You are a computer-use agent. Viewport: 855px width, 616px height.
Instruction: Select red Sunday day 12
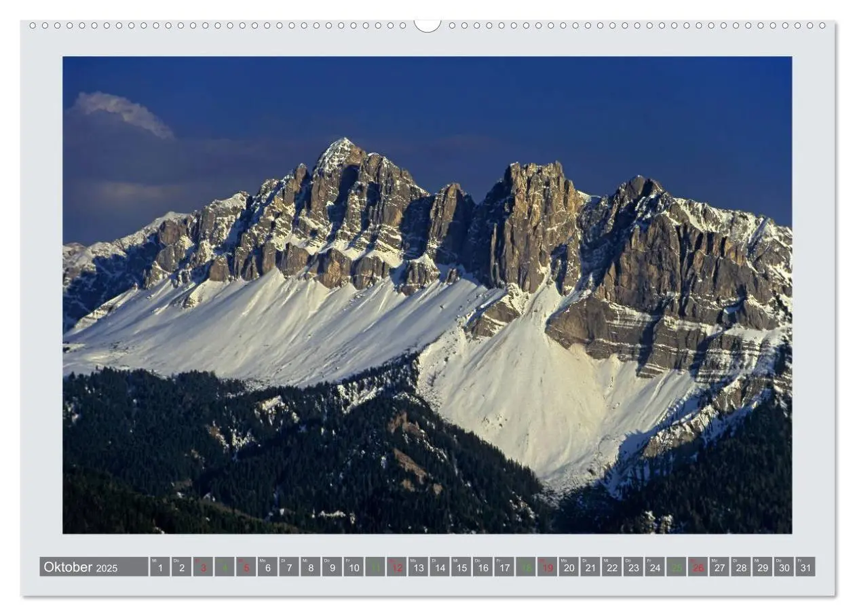[396, 566]
